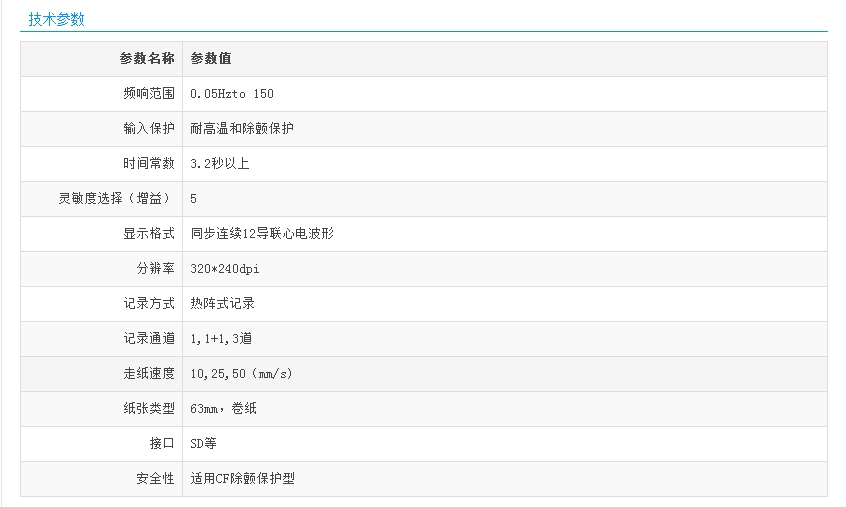Click the 灵敏度选择(增益) label

point(116,199)
